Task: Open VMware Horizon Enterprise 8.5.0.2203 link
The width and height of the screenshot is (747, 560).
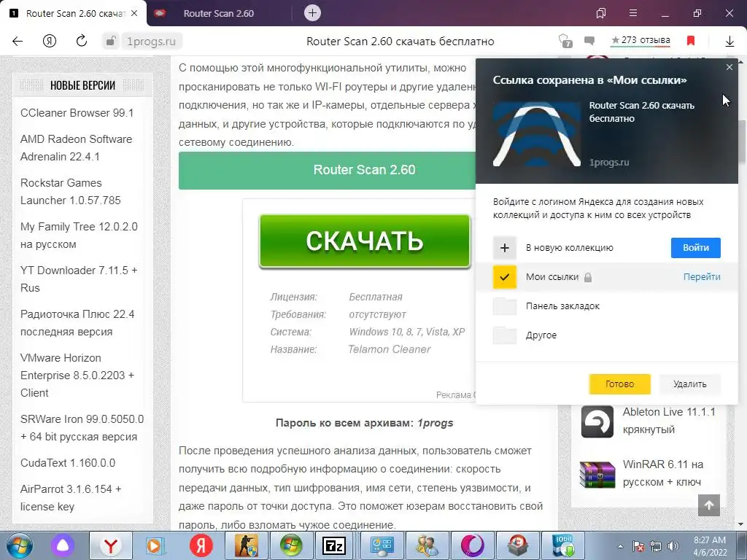Action: (77, 376)
